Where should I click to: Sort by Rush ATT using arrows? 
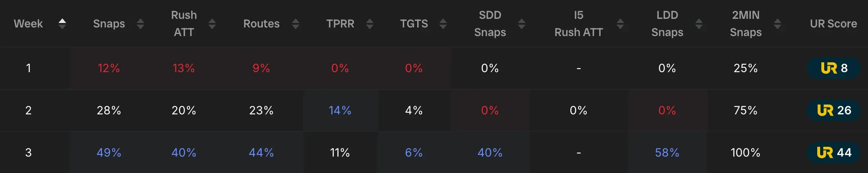pyautogui.click(x=212, y=24)
